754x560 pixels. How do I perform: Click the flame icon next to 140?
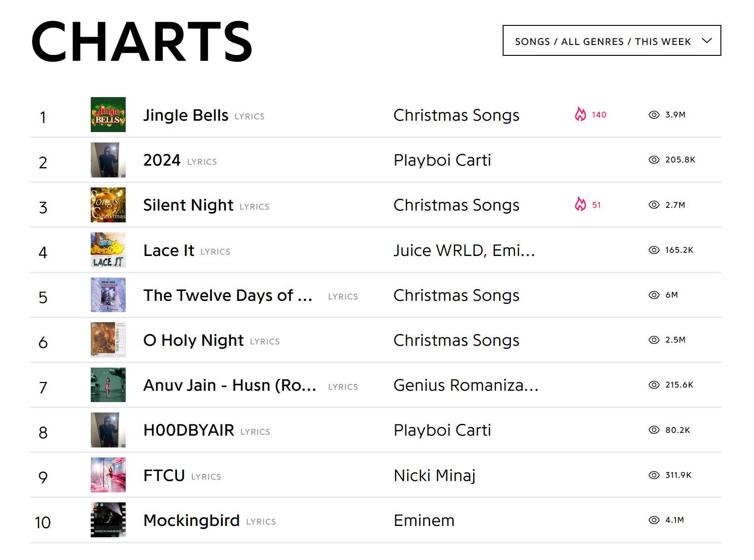[x=580, y=114]
